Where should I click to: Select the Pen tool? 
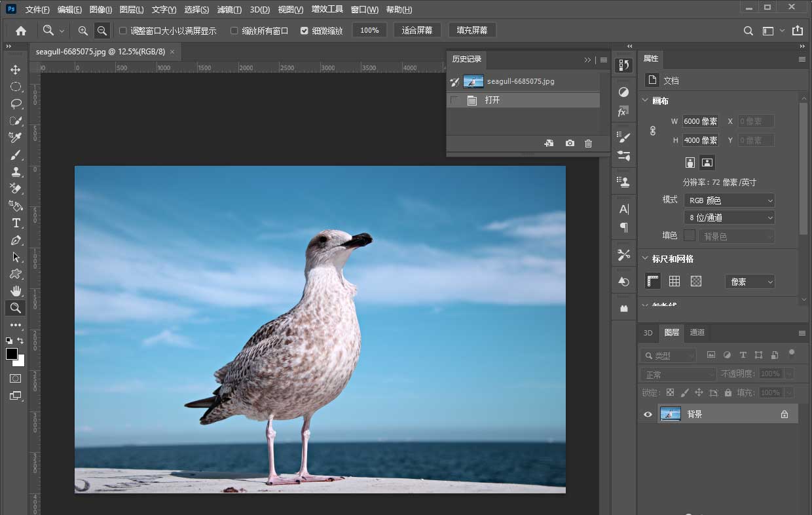[x=16, y=240]
